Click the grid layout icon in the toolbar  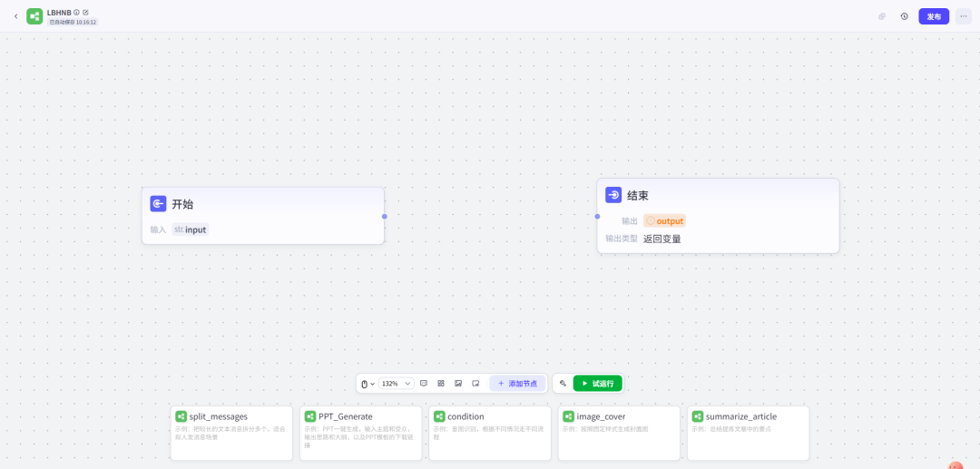[x=441, y=384]
